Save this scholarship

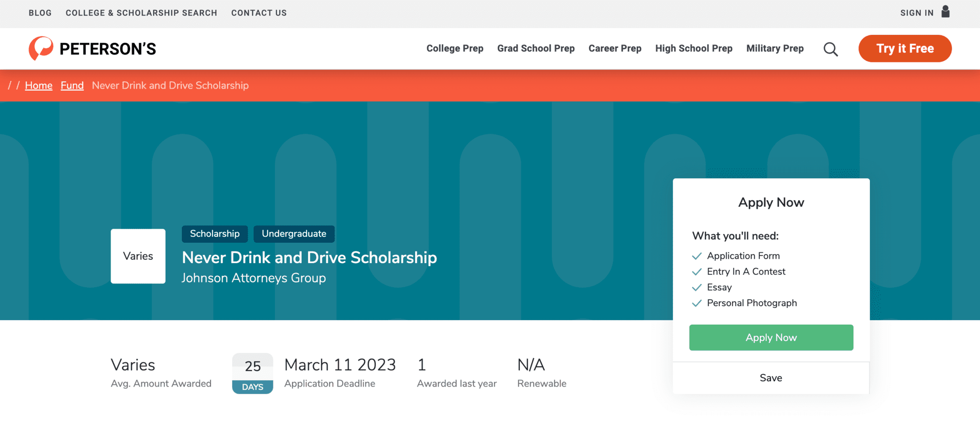click(771, 378)
